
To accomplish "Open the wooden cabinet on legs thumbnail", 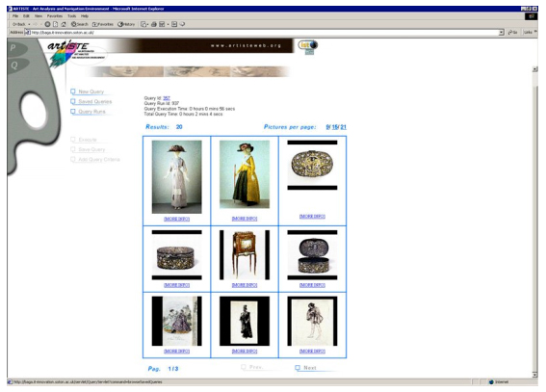I will [x=245, y=255].
